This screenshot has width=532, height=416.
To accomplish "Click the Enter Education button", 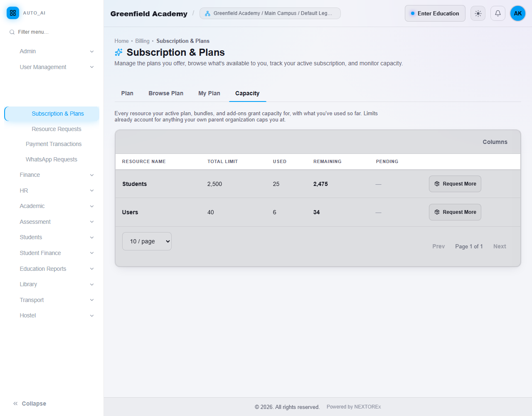I will [435, 13].
